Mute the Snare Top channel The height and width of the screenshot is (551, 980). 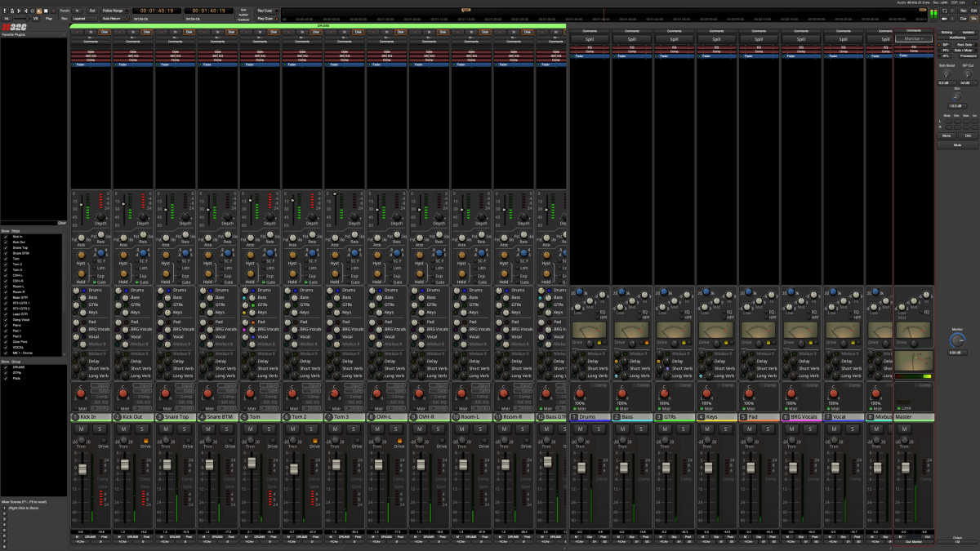[x=166, y=429]
